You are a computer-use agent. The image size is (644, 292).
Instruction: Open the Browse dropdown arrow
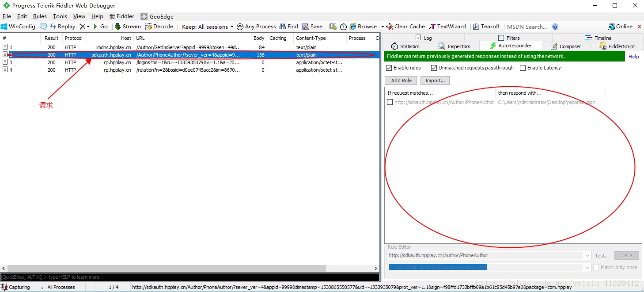coord(383,27)
